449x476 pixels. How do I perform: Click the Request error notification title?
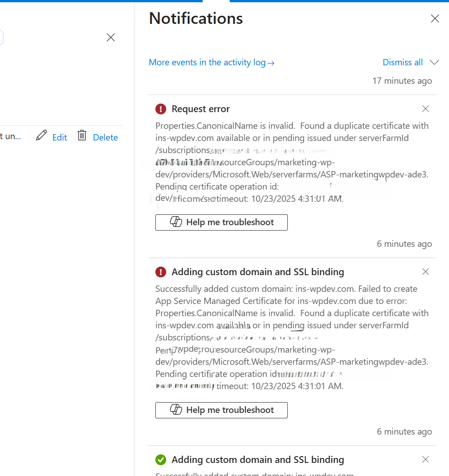click(x=201, y=109)
